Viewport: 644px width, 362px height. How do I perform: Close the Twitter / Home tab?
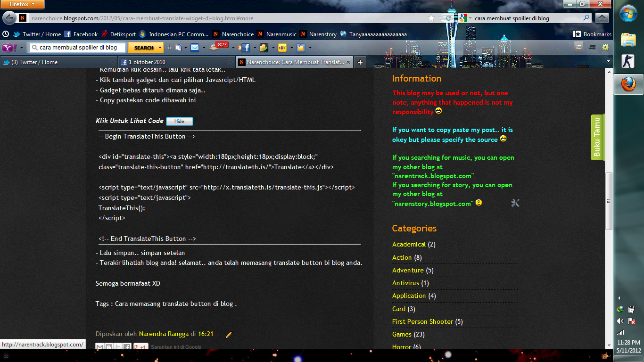pos(112,62)
